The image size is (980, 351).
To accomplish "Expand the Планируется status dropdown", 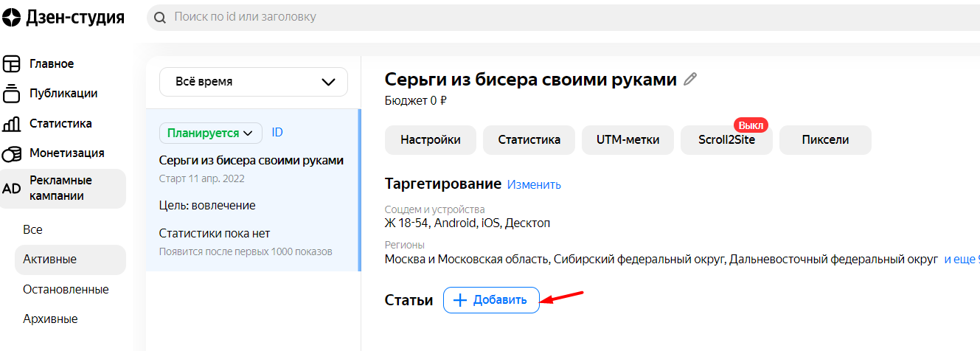I will 211,133.
